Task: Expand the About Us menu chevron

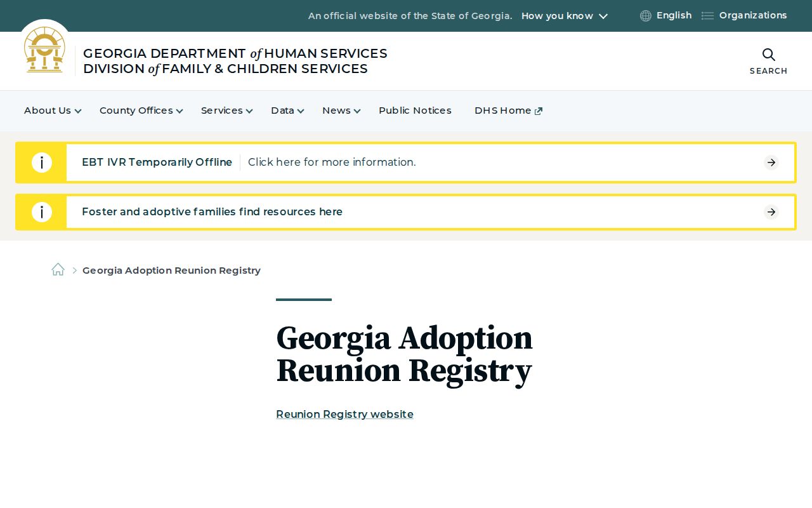Action: point(78,111)
